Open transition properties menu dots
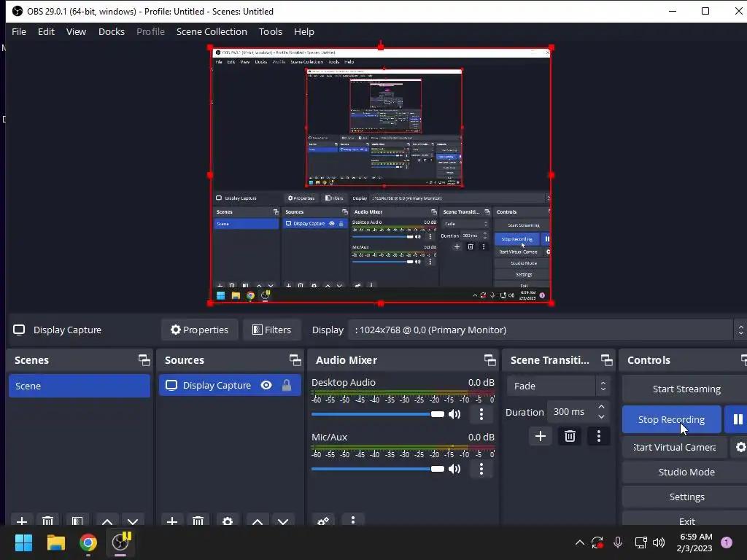Viewport: 747px width, 560px height. point(599,436)
